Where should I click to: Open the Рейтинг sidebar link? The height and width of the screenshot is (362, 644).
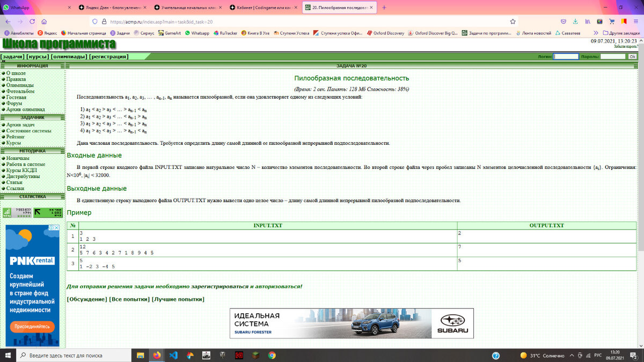click(16, 137)
